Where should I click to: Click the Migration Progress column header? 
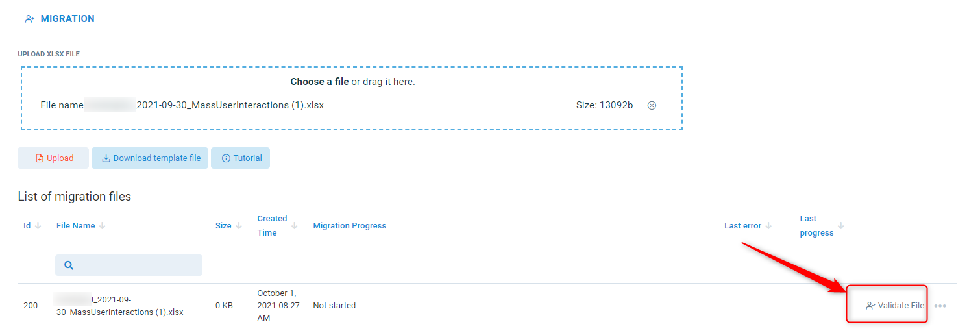(x=349, y=226)
